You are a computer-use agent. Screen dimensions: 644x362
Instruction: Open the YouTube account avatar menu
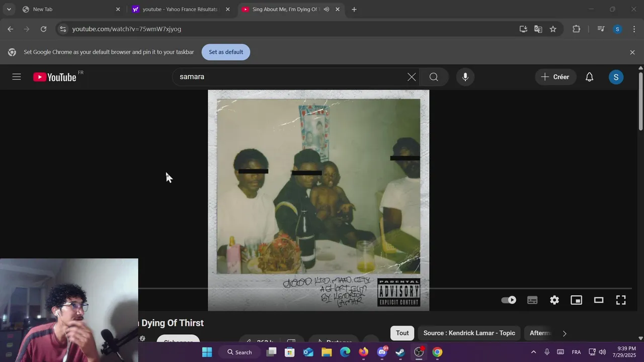616,77
